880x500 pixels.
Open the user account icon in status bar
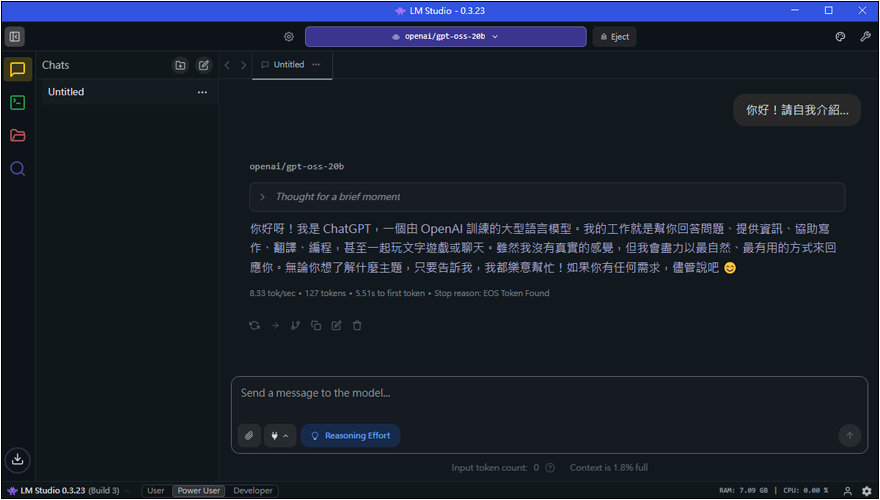click(848, 491)
